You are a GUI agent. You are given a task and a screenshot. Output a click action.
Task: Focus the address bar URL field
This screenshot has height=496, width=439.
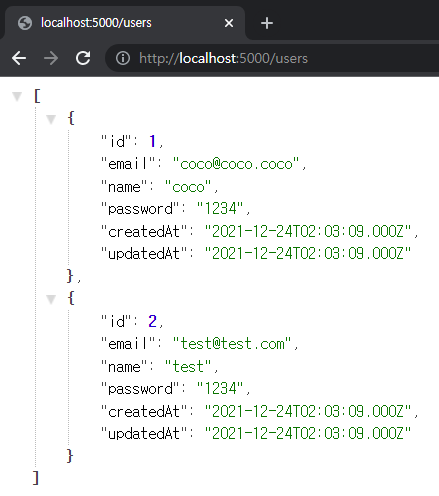point(272,58)
